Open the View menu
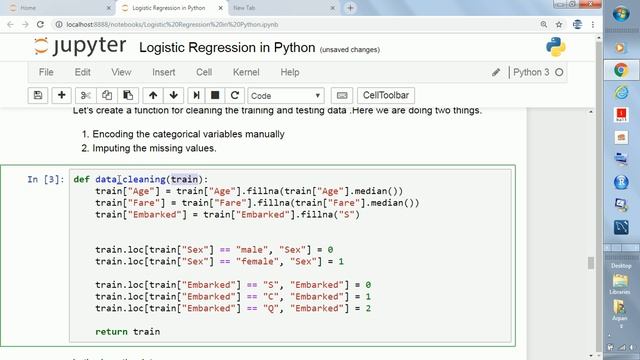This screenshot has width=640, height=360. [x=121, y=72]
